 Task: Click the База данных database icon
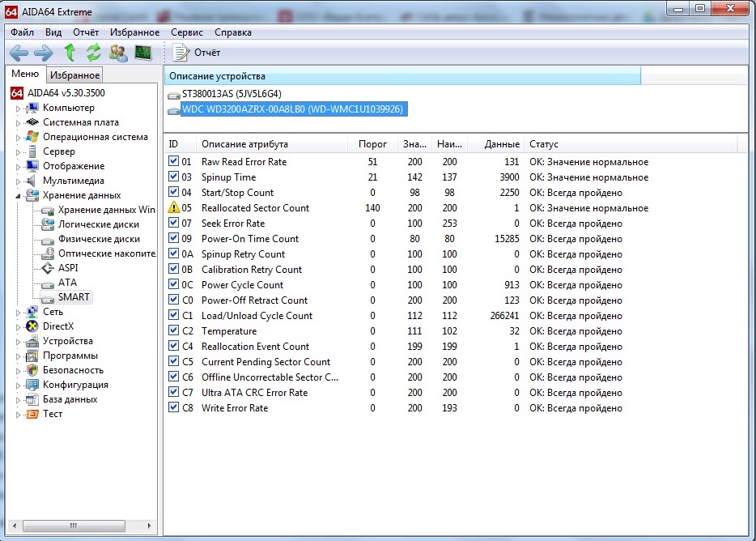tap(32, 399)
